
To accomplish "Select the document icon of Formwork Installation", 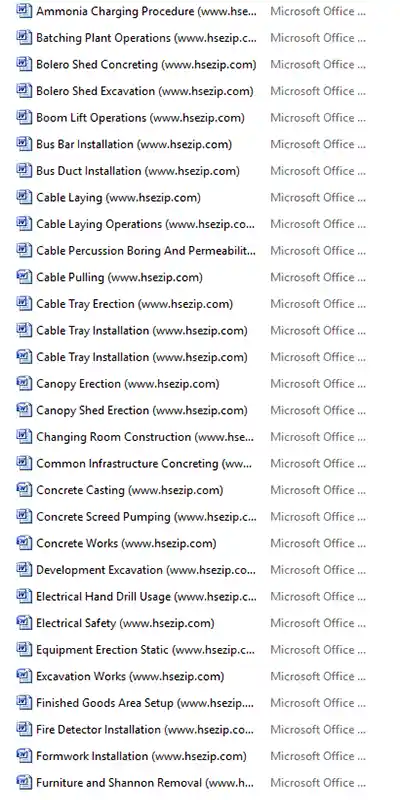I will [24, 756].
